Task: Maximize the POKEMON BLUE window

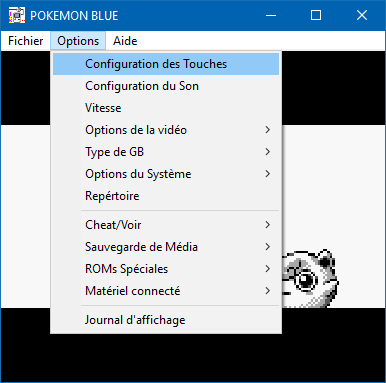Action: pos(316,15)
